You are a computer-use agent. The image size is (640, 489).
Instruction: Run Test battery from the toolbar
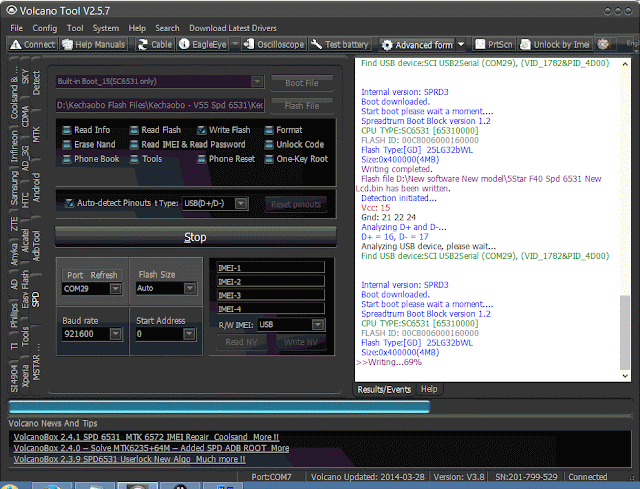[340, 44]
